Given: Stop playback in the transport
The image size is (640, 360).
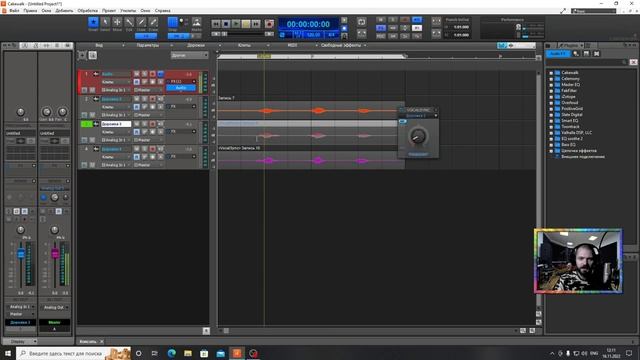Looking at the screenshot, I should 226,24.
